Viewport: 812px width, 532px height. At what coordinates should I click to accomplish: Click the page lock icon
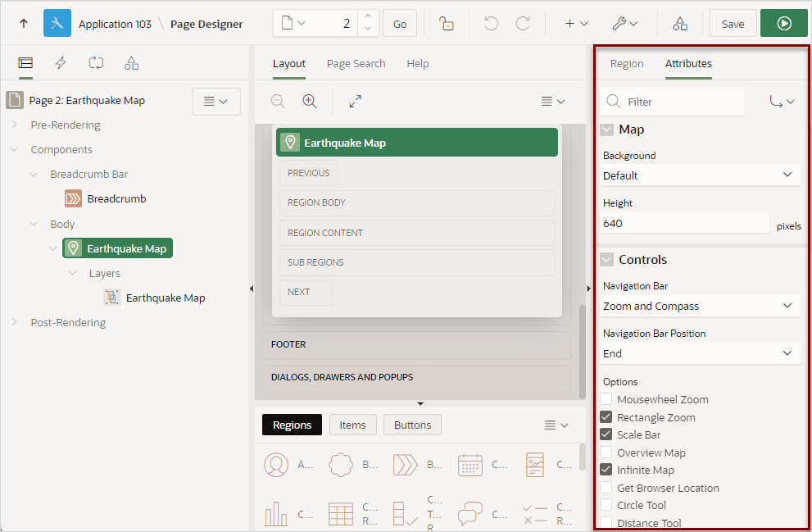pos(446,23)
